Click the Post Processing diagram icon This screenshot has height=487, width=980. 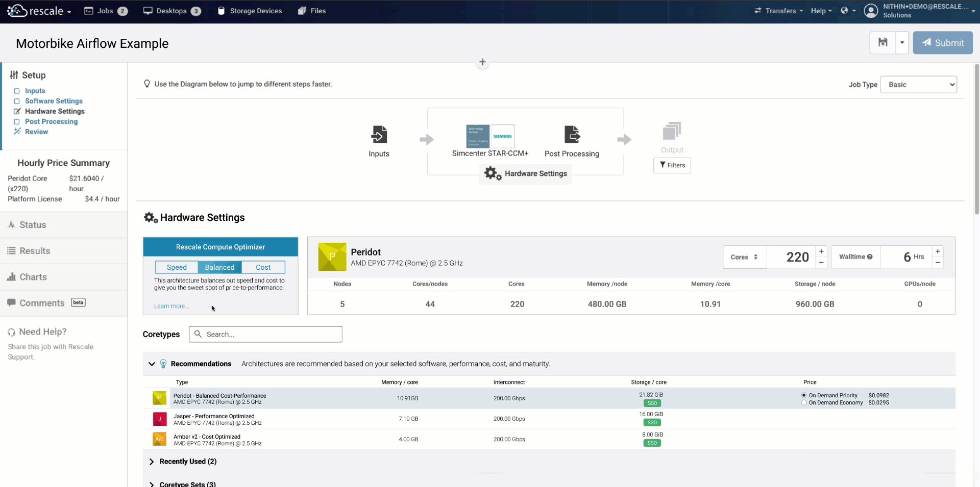tap(572, 135)
